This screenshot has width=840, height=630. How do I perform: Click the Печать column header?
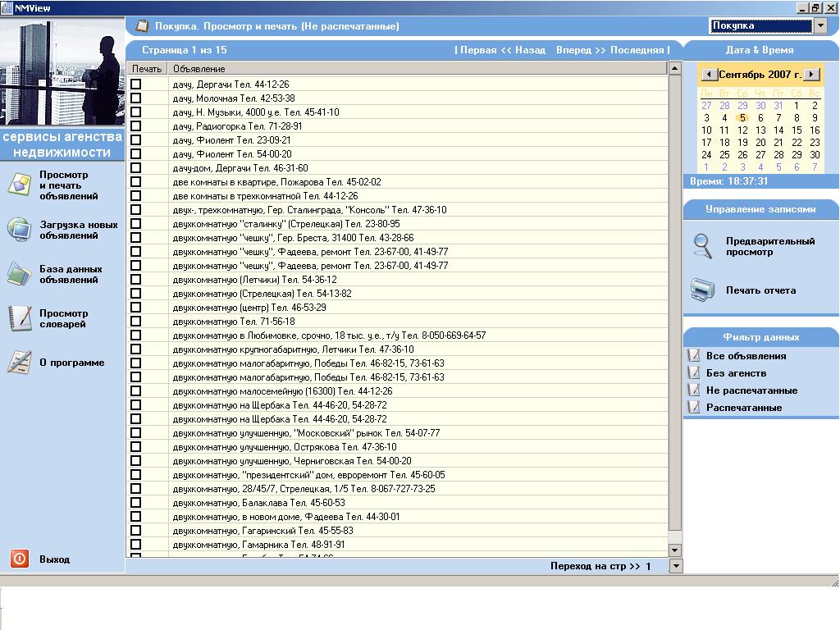147,69
